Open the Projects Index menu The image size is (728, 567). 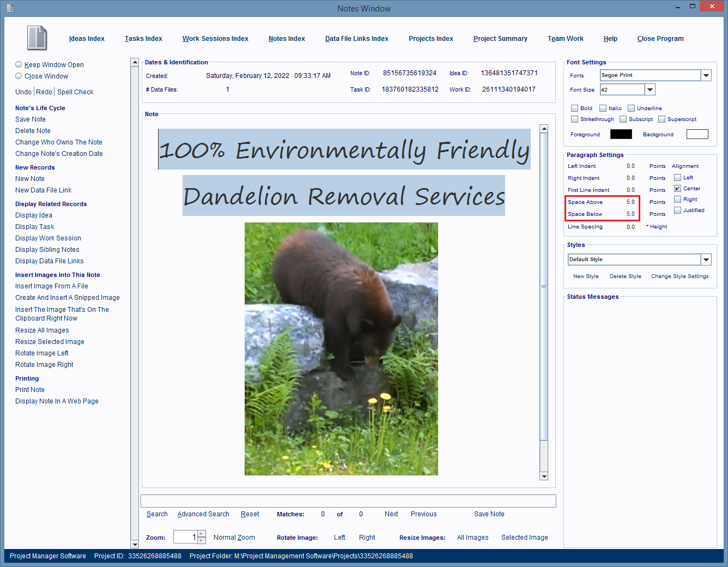tap(431, 39)
